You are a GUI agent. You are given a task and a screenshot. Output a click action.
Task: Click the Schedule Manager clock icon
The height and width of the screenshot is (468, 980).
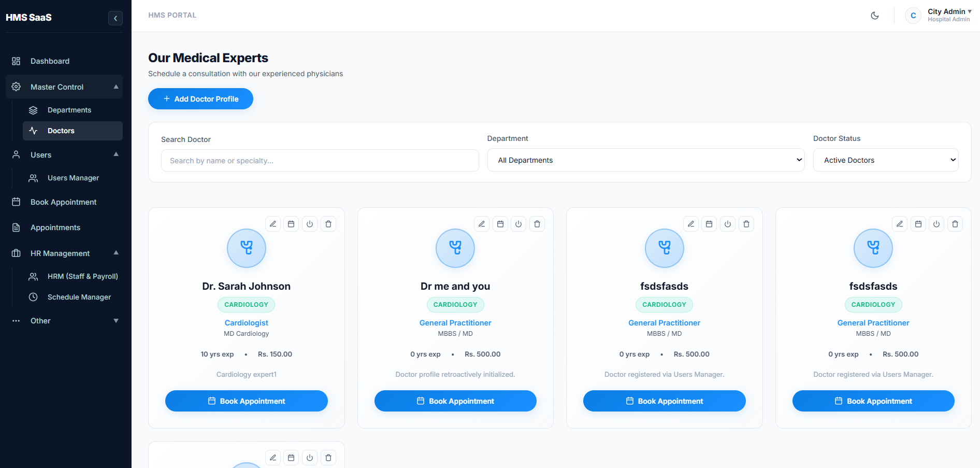pyautogui.click(x=33, y=297)
